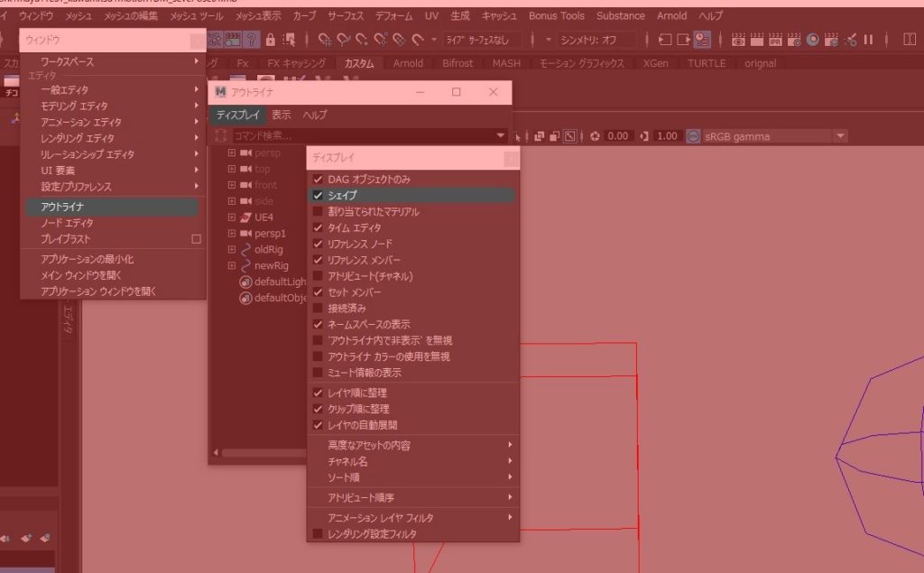
Task: Click the output operations icon
Action: pyautogui.click(x=683, y=40)
